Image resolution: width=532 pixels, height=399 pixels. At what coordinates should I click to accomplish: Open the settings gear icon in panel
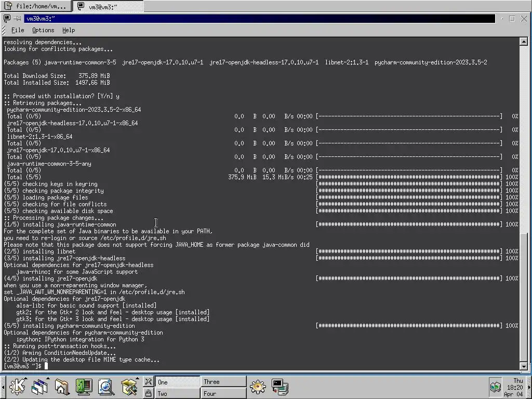pyautogui.click(x=258, y=387)
